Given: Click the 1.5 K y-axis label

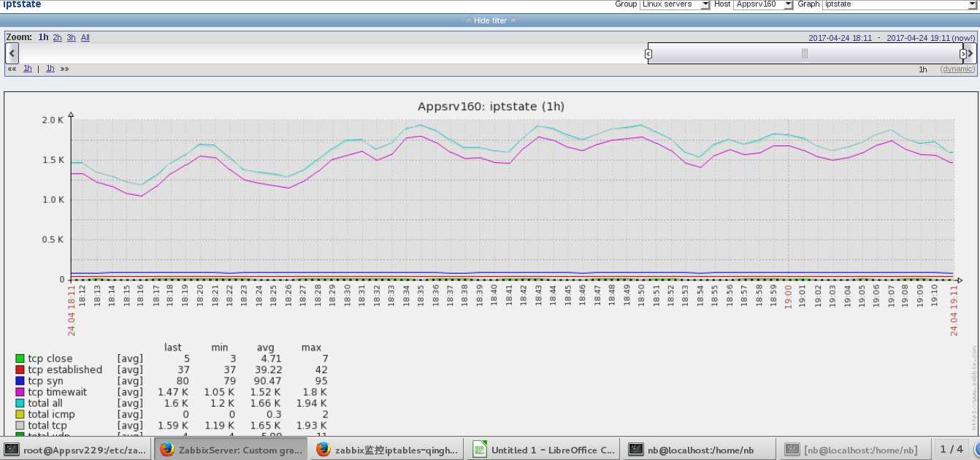Looking at the screenshot, I should pyautogui.click(x=53, y=160).
